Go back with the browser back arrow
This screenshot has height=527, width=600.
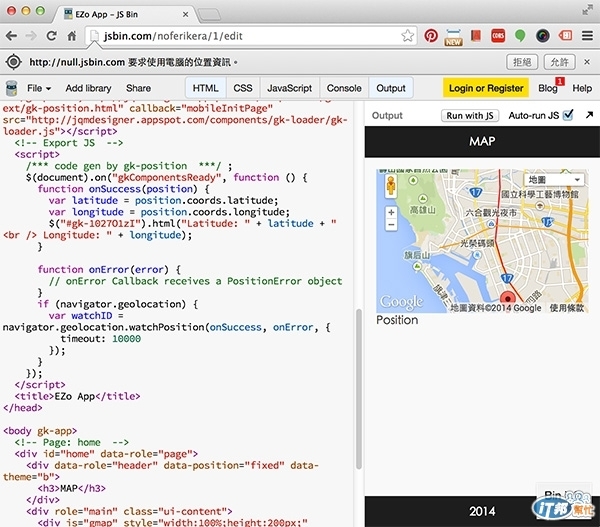click(11, 36)
